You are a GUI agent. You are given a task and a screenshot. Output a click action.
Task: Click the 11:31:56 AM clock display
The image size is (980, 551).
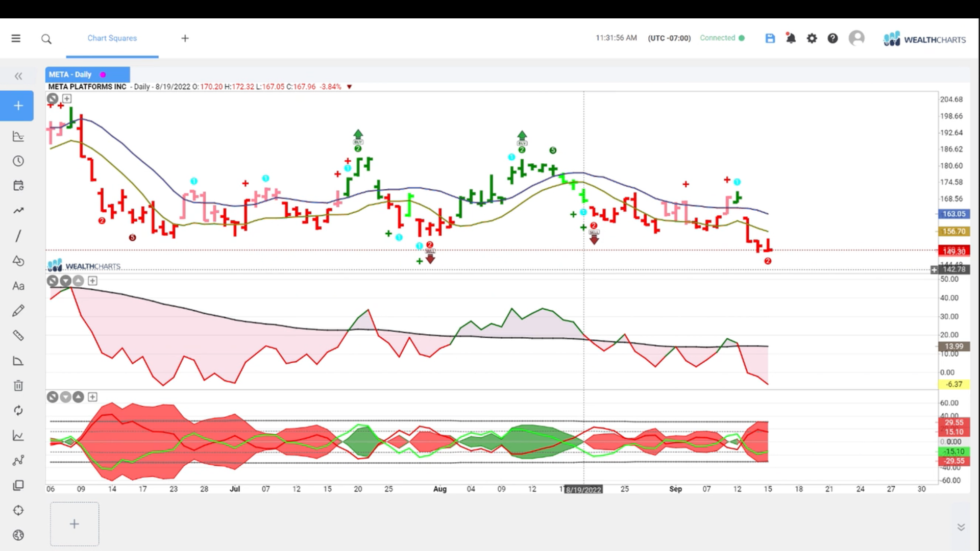pos(616,38)
